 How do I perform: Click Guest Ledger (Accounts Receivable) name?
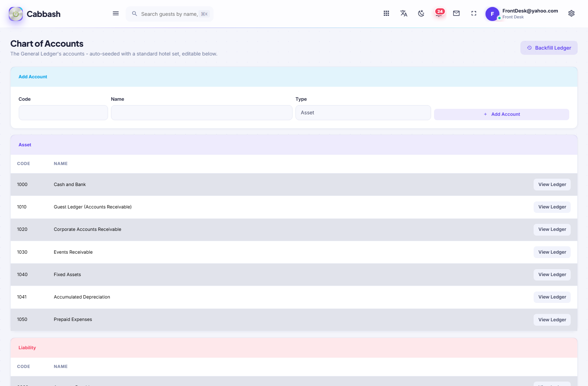93,207
